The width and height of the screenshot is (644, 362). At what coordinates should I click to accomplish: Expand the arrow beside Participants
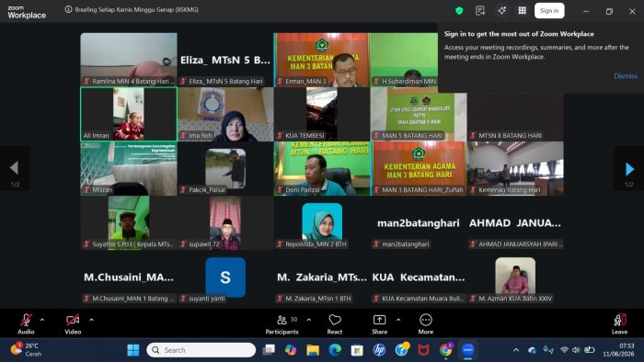tap(309, 320)
